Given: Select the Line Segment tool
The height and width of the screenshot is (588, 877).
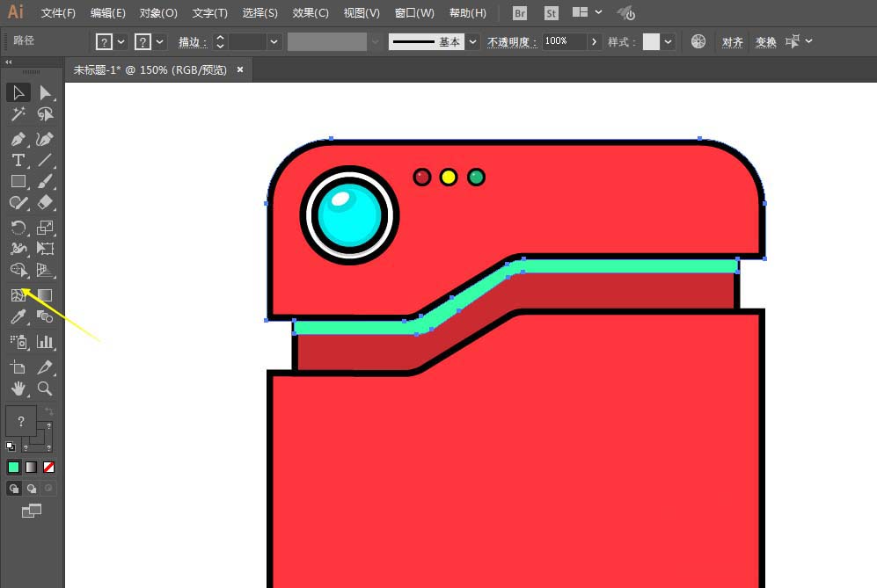Looking at the screenshot, I should coord(45,161).
